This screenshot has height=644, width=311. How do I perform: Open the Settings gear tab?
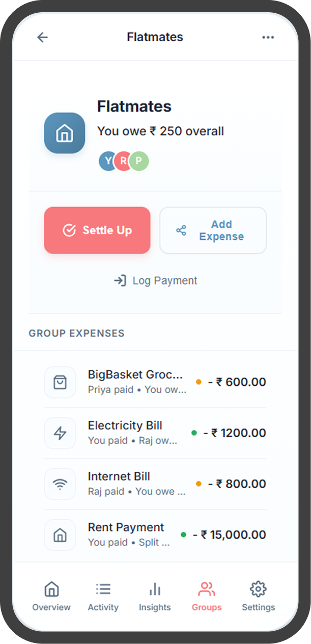[x=258, y=597]
